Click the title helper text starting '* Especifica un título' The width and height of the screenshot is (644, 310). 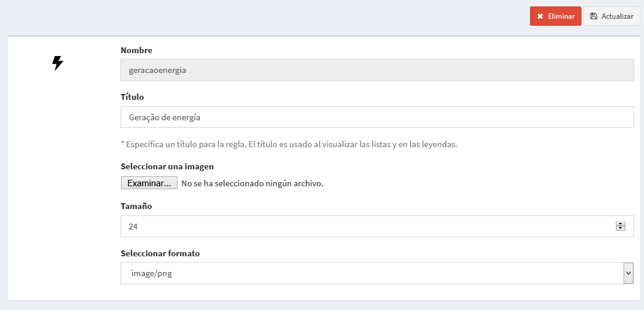click(289, 144)
